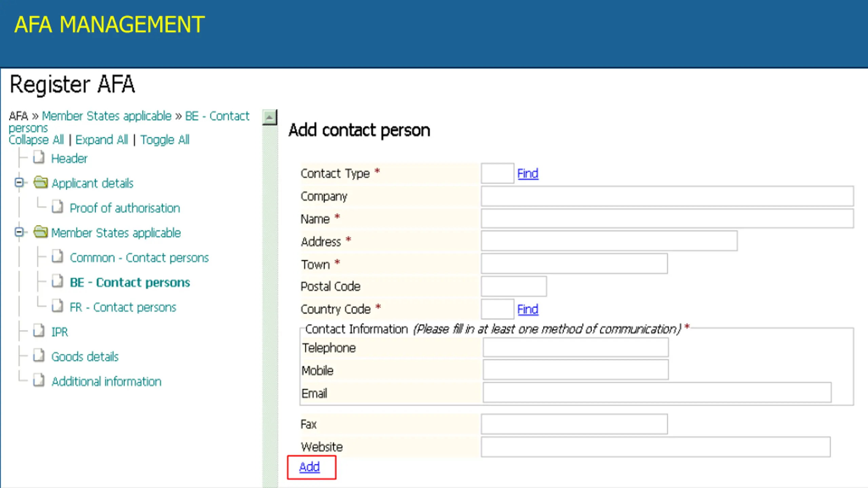Click page icon beside Proof of authorisation
Viewport: 868px width, 488px height.
point(57,207)
